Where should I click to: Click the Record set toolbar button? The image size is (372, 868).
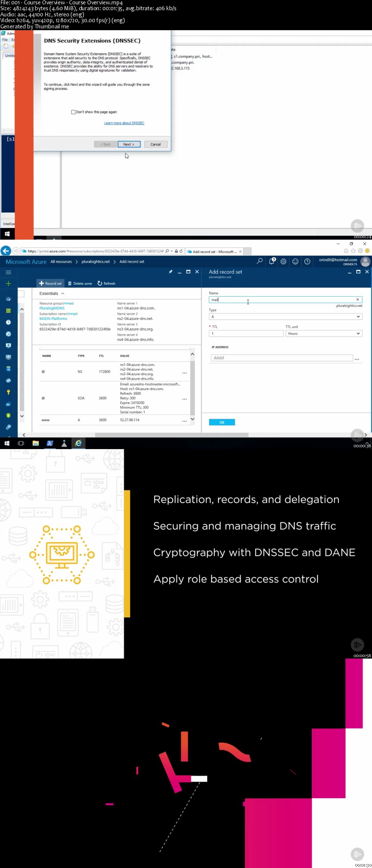tap(50, 283)
